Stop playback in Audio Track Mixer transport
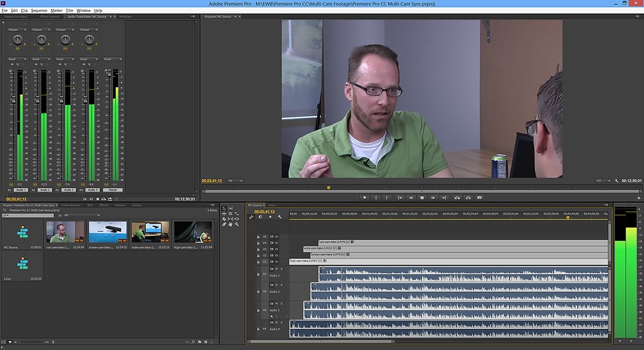 pyautogui.click(x=98, y=199)
